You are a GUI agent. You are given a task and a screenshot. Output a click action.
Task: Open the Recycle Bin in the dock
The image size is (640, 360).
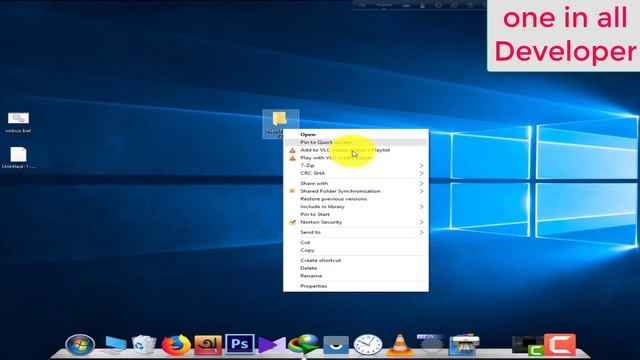tap(144, 345)
